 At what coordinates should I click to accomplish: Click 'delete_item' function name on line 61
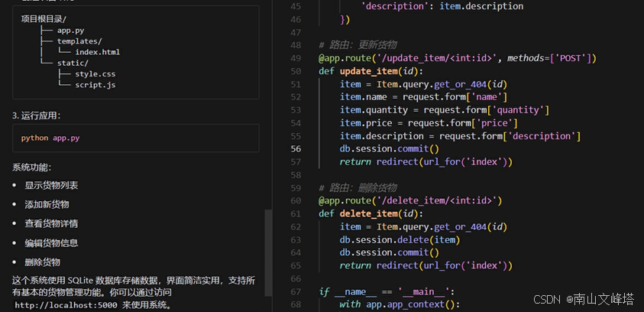(369, 214)
